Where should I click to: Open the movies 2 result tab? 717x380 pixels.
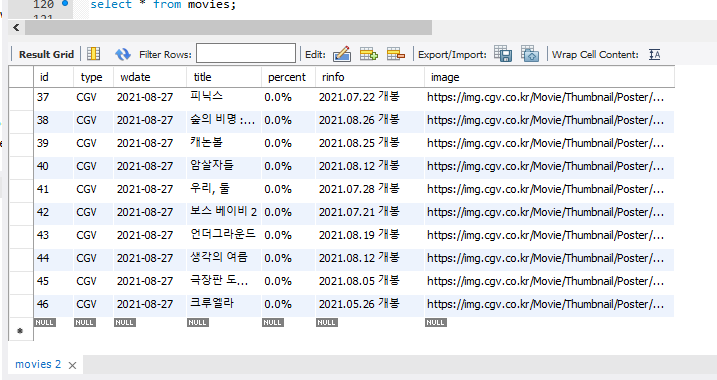tap(37, 364)
